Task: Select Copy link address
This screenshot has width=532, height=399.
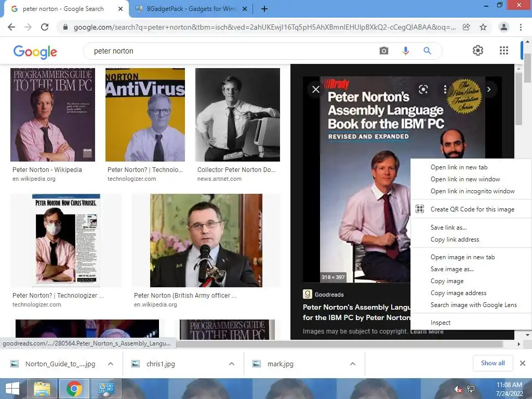Action: [471, 239]
